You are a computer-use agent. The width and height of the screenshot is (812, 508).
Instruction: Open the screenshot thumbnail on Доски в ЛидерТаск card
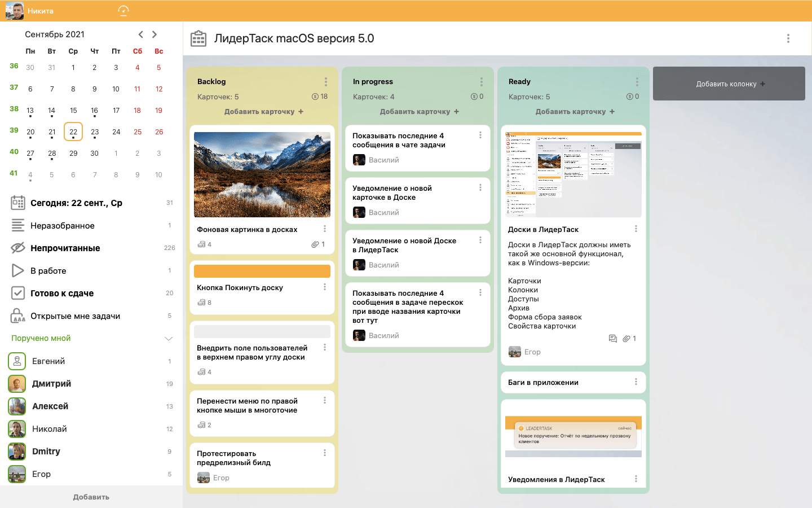pos(573,174)
